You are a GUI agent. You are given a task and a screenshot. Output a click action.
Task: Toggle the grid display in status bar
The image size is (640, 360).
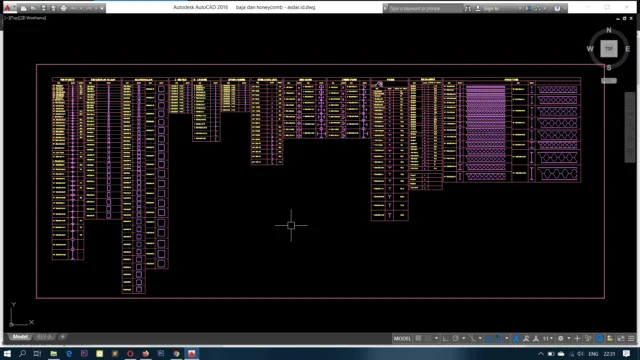click(418, 338)
